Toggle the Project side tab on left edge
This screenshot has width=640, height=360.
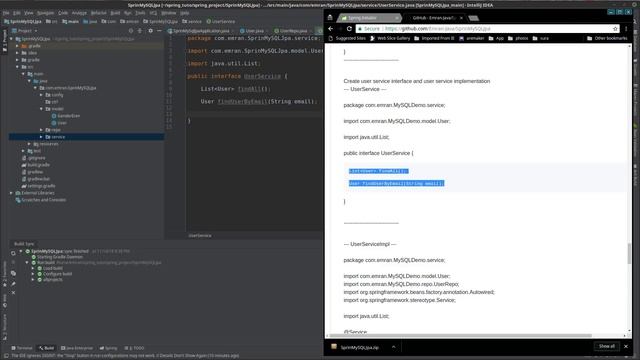[4, 41]
